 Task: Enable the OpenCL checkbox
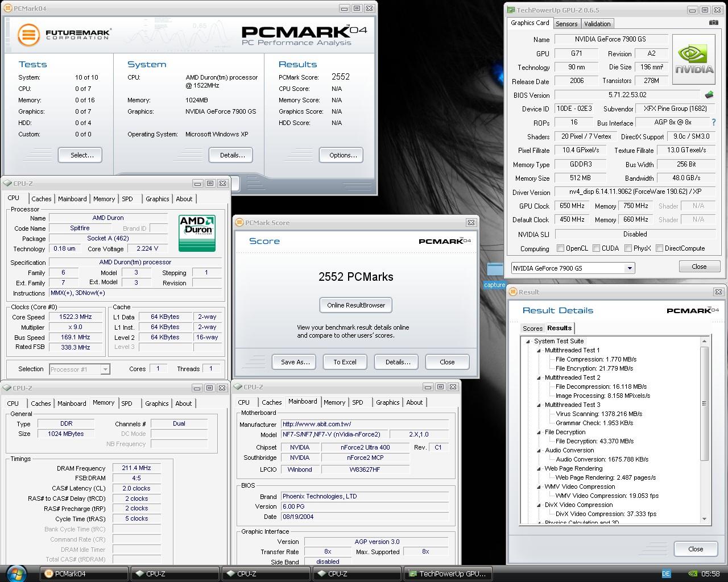point(561,248)
